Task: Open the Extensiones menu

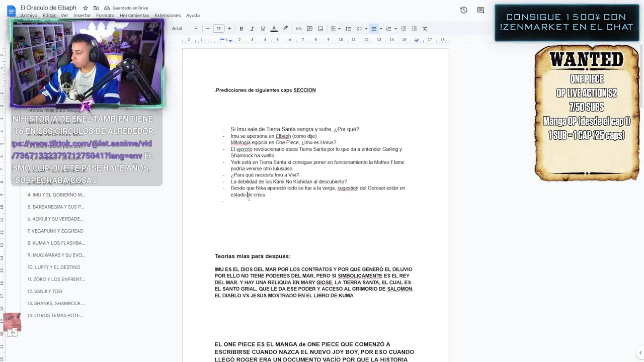Action: [168, 16]
